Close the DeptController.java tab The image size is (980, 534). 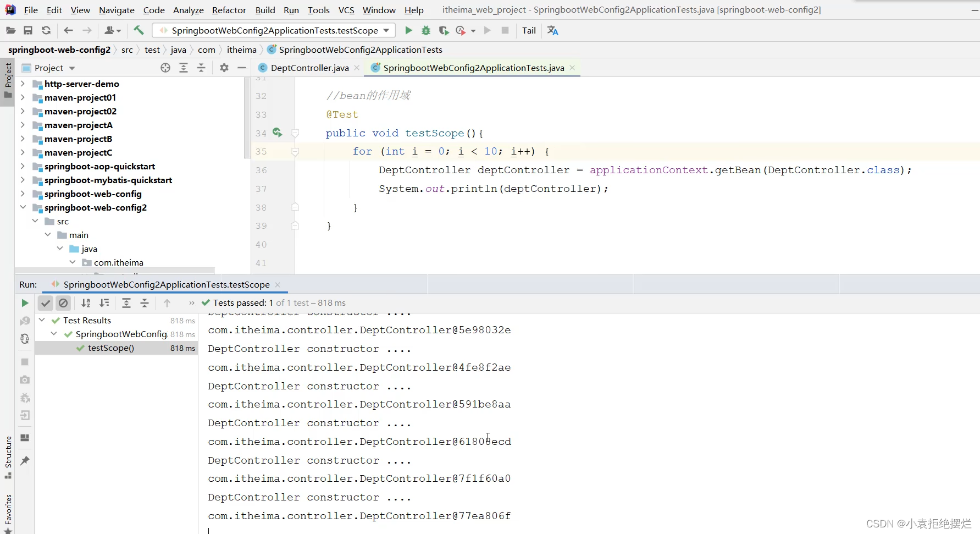(357, 68)
